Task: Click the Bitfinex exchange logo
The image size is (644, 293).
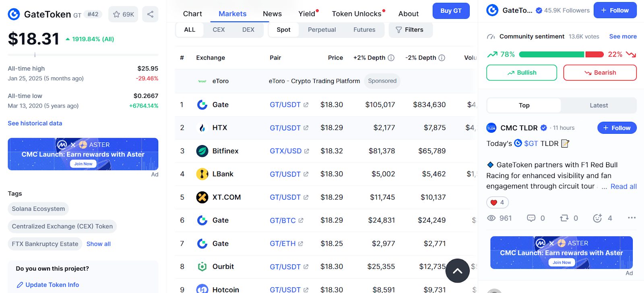Action: [202, 151]
